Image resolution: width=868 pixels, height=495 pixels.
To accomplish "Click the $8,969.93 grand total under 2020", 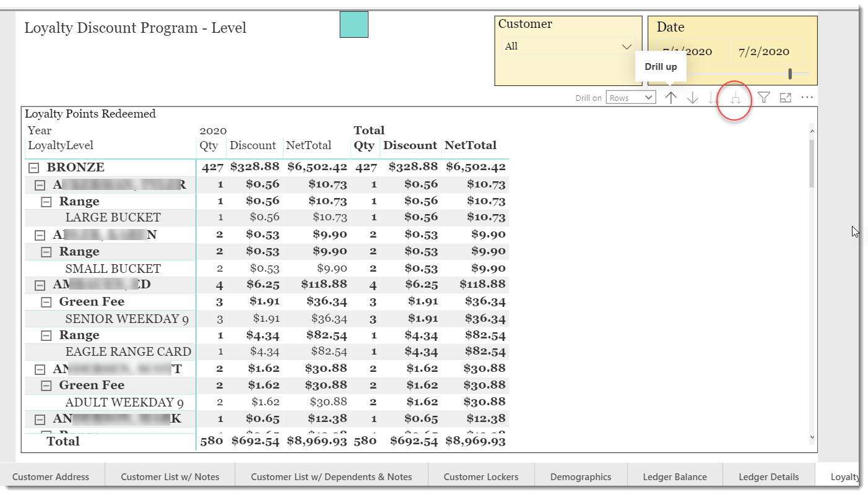I will 317,441.
